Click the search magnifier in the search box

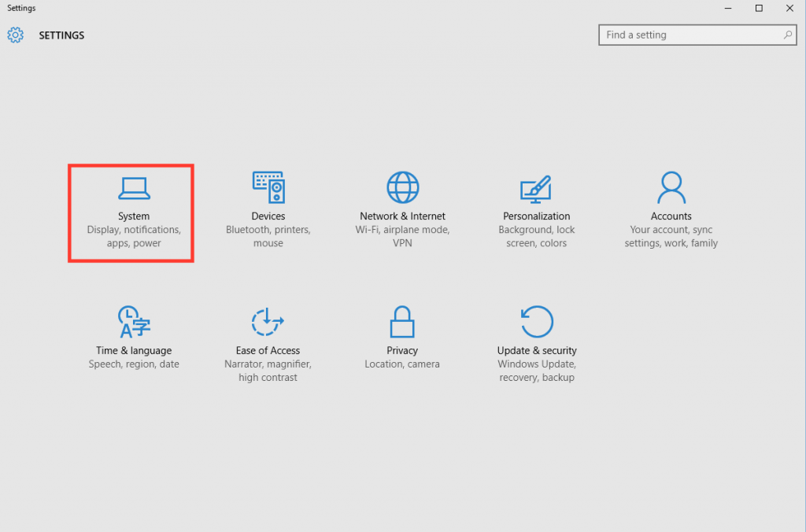pyautogui.click(x=788, y=35)
